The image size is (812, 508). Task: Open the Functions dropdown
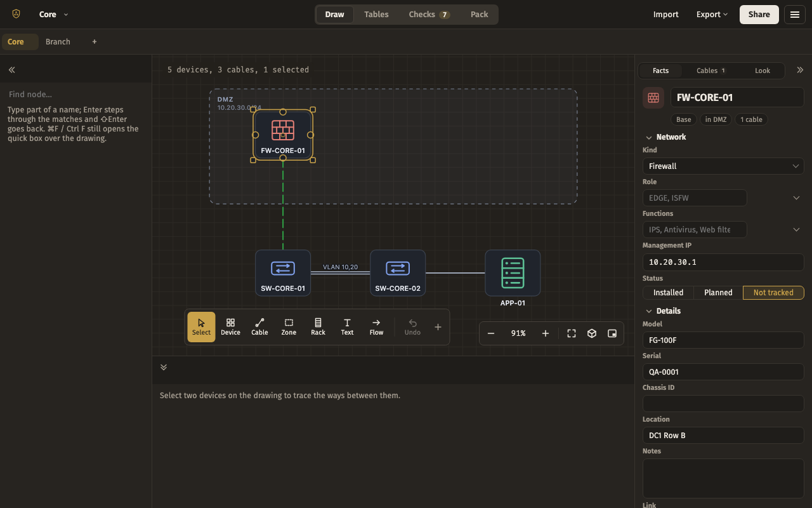click(796, 230)
